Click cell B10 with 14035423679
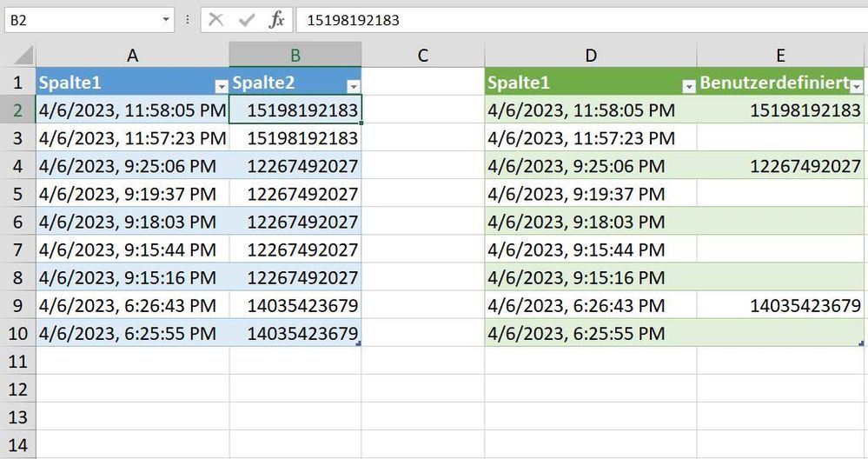This screenshot has width=868, height=459. coord(295,333)
